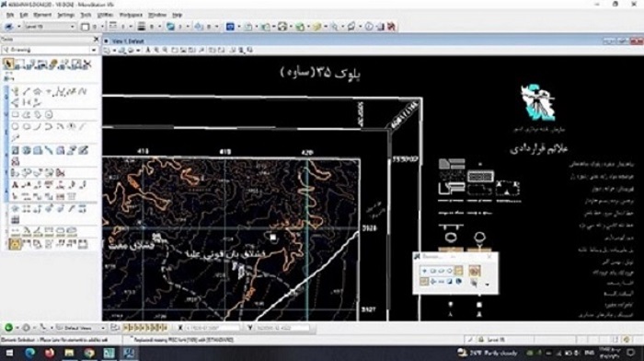Open the Workspace menu
This screenshot has width=644, height=361.
pos(131,15)
